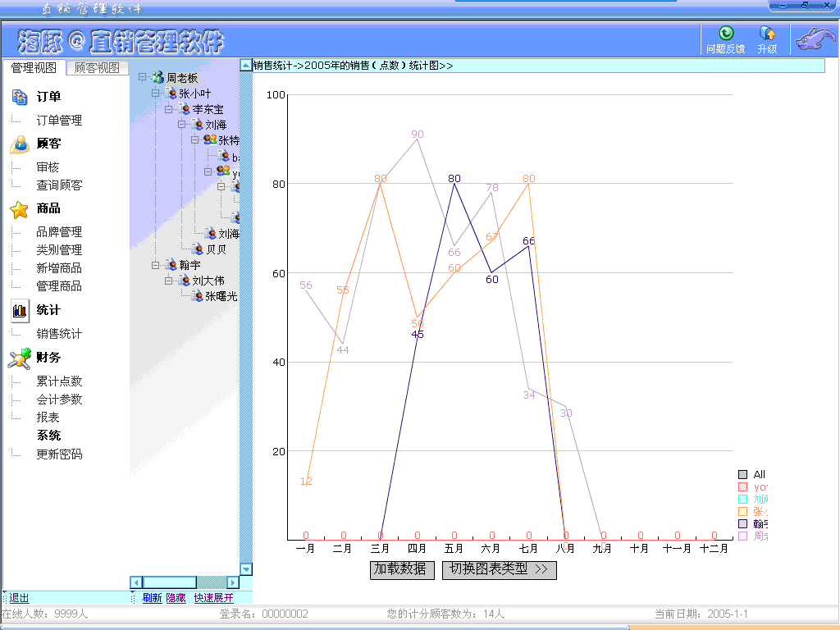Screen dimensions: 840x630
Task: Open 报表 menu item
Action: [48, 418]
